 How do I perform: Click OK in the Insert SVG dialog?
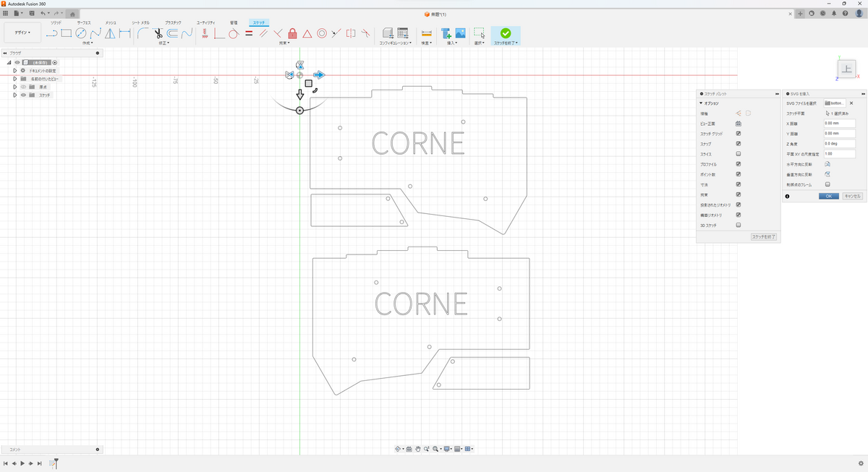click(829, 196)
